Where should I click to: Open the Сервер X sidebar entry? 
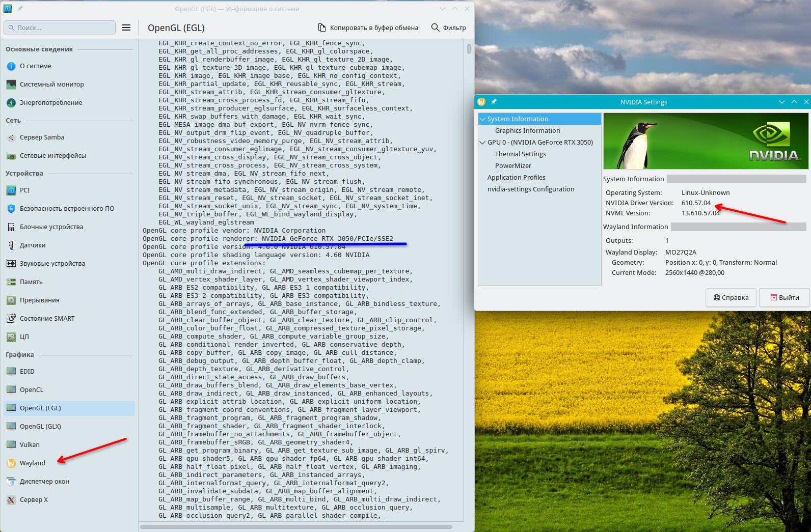69,500
